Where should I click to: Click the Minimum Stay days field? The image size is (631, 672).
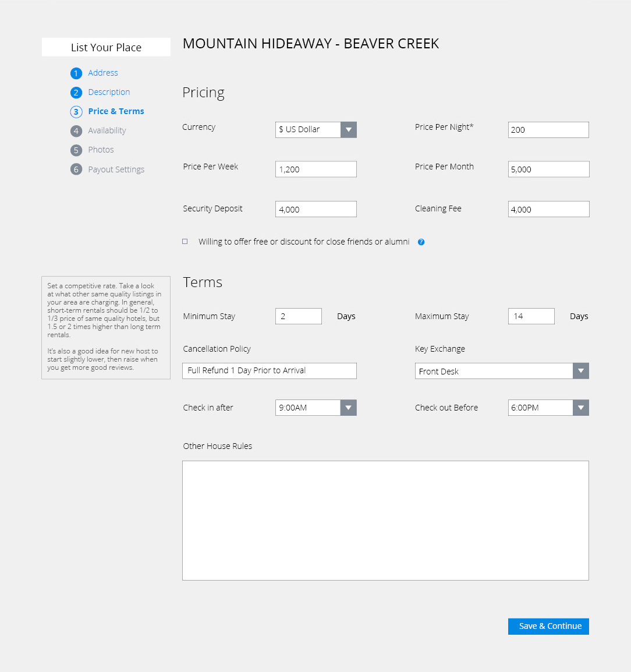coord(299,316)
